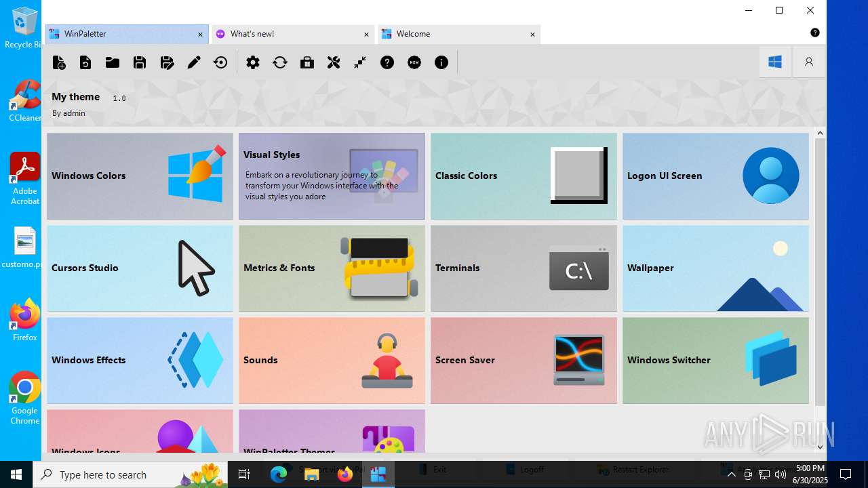868x488 pixels.
Task: Open the Windows Icons tile
Action: pos(140,431)
